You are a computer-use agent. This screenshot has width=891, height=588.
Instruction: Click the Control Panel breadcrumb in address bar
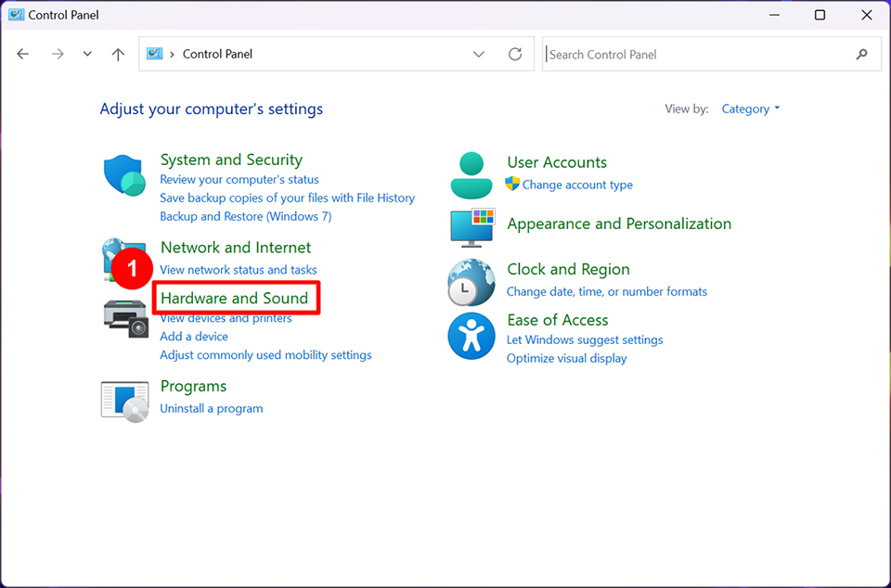coord(217,54)
